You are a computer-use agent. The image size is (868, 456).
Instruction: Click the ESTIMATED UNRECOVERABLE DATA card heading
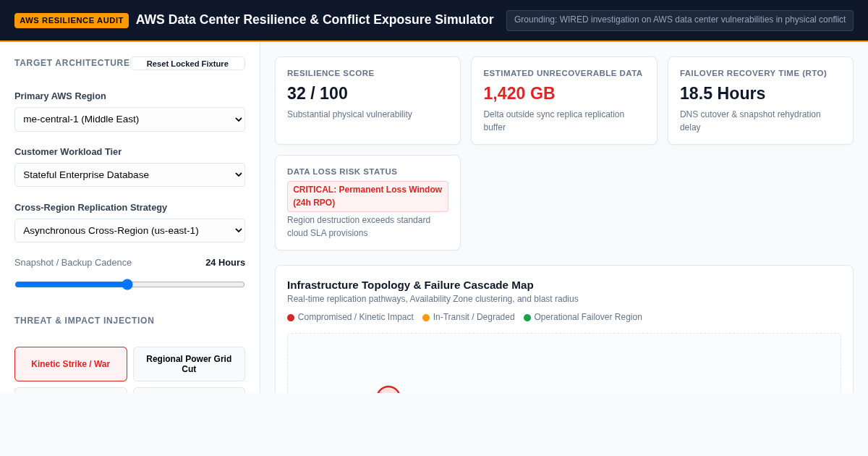point(563,73)
